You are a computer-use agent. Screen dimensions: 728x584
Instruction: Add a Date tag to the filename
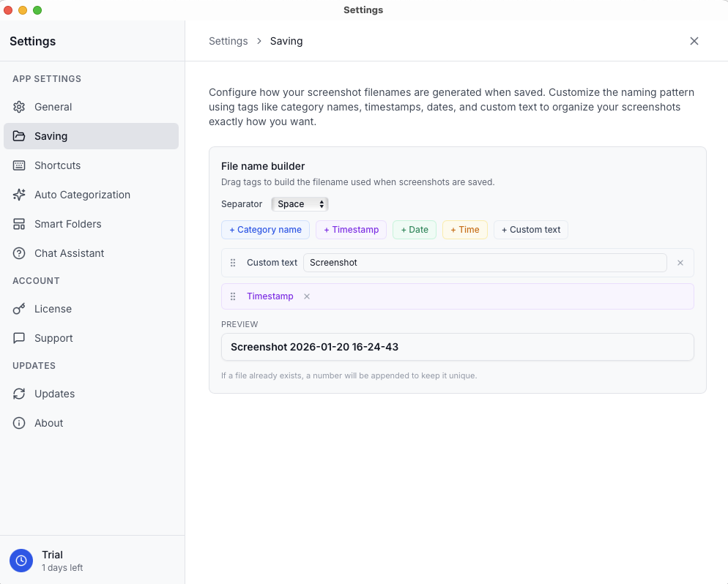(x=414, y=230)
